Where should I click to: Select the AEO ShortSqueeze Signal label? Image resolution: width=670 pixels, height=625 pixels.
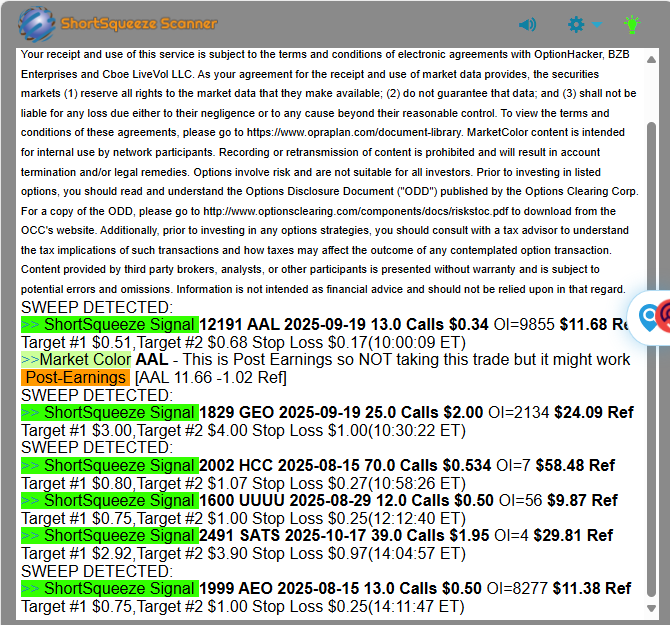[x=110, y=588]
